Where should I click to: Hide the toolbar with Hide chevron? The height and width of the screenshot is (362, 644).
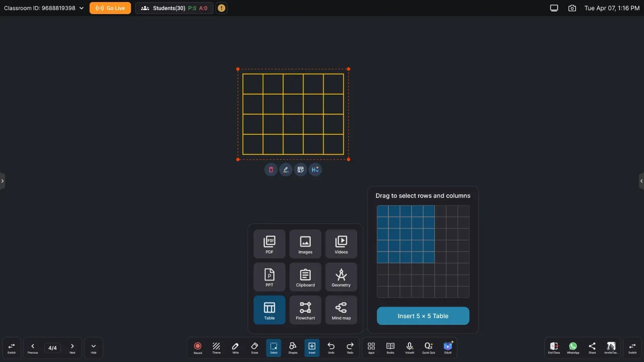point(93,348)
